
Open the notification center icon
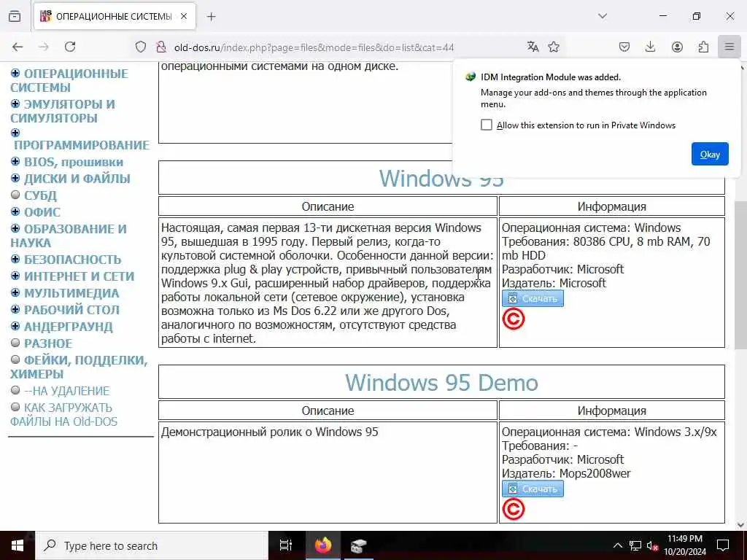tap(723, 545)
